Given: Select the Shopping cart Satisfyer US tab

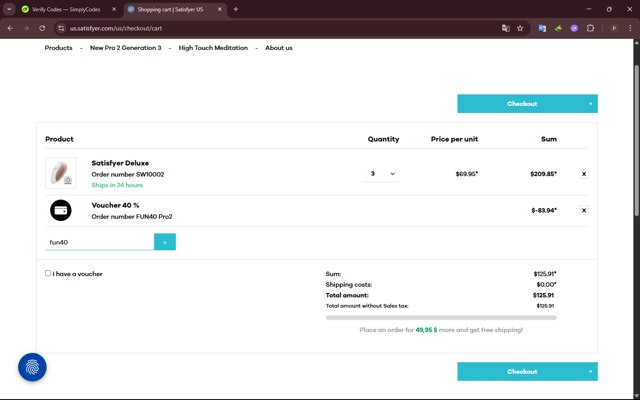Looking at the screenshot, I should [x=175, y=9].
